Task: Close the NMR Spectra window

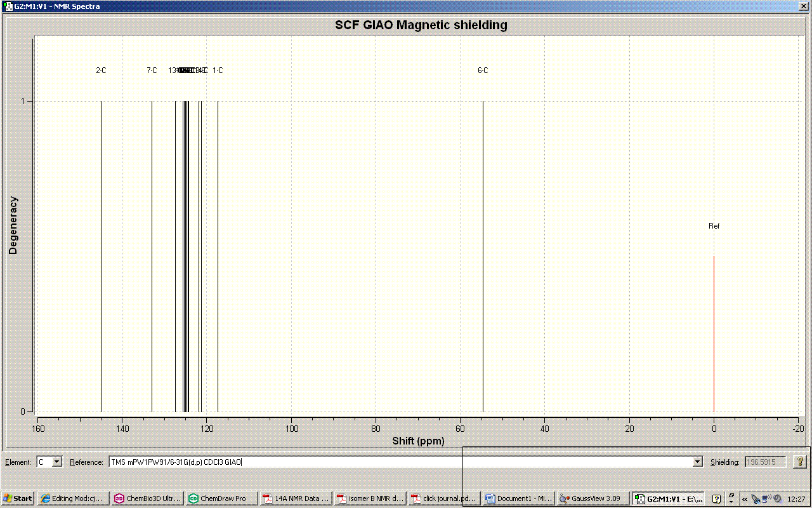Action: tap(804, 6)
